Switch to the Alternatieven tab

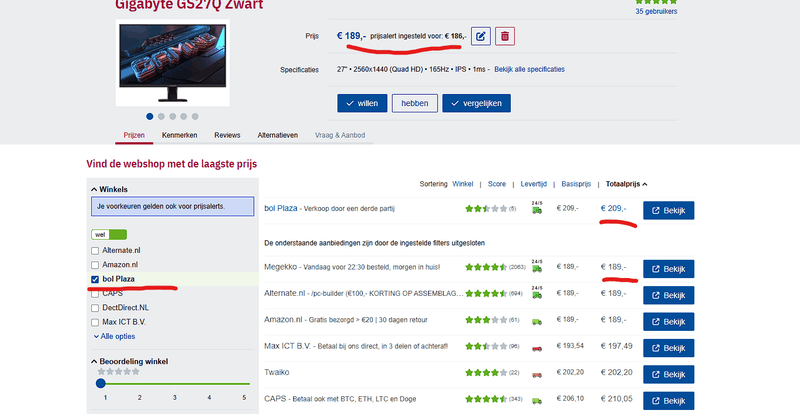278,135
